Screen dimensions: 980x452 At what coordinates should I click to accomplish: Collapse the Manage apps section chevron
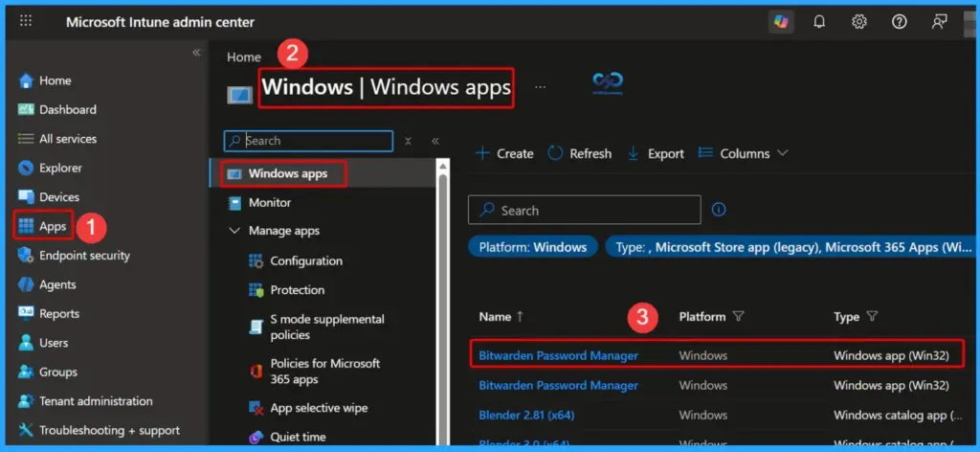pyautogui.click(x=234, y=231)
